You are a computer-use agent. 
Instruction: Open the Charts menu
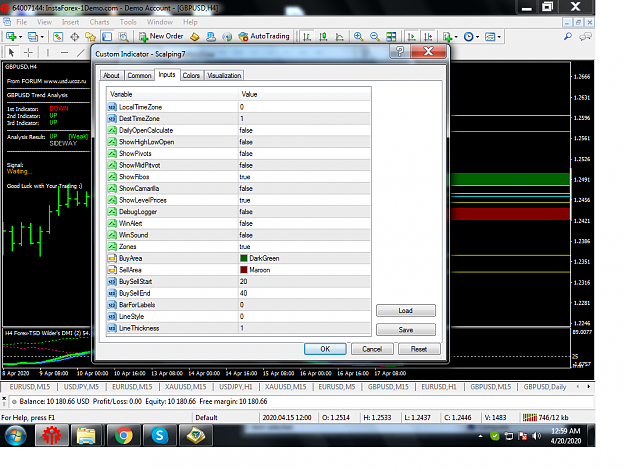(99, 22)
